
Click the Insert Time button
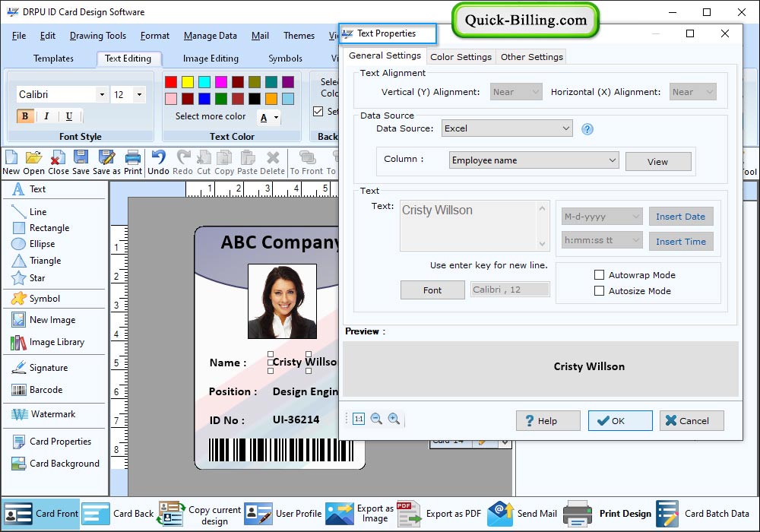click(680, 241)
